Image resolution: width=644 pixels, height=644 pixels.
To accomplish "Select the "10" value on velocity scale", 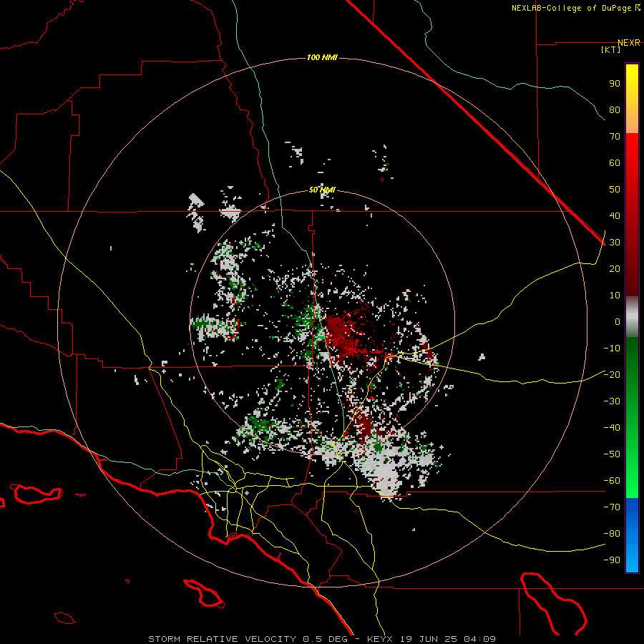I will click(615, 296).
